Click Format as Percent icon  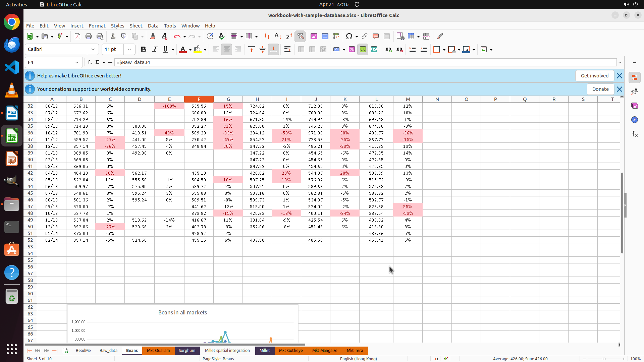pyautogui.click(x=352, y=50)
